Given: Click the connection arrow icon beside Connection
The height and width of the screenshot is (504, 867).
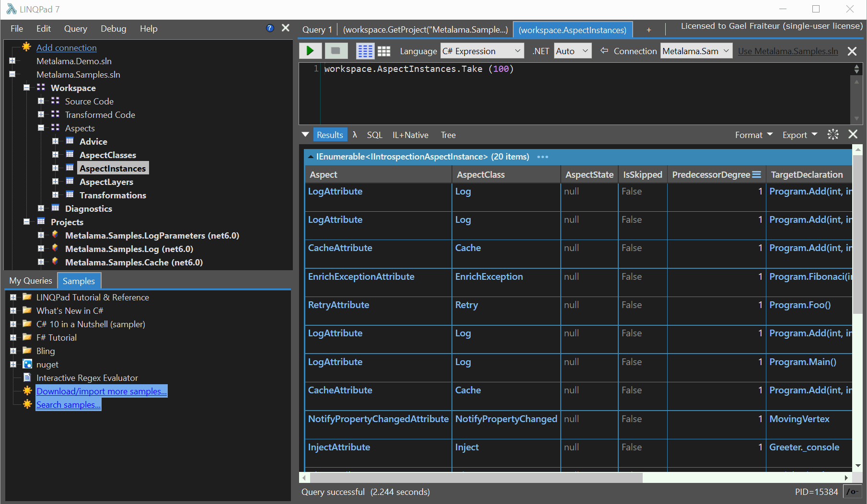Looking at the screenshot, I should tap(604, 51).
